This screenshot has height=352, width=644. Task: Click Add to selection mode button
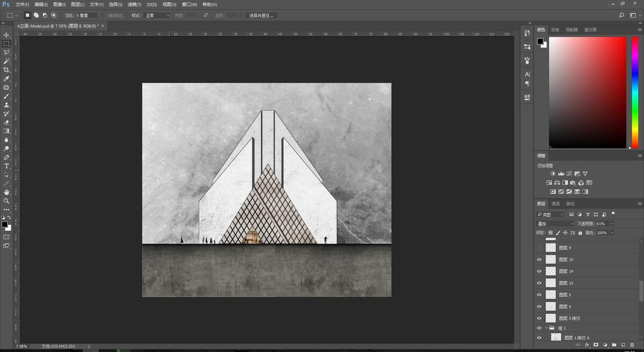point(36,16)
